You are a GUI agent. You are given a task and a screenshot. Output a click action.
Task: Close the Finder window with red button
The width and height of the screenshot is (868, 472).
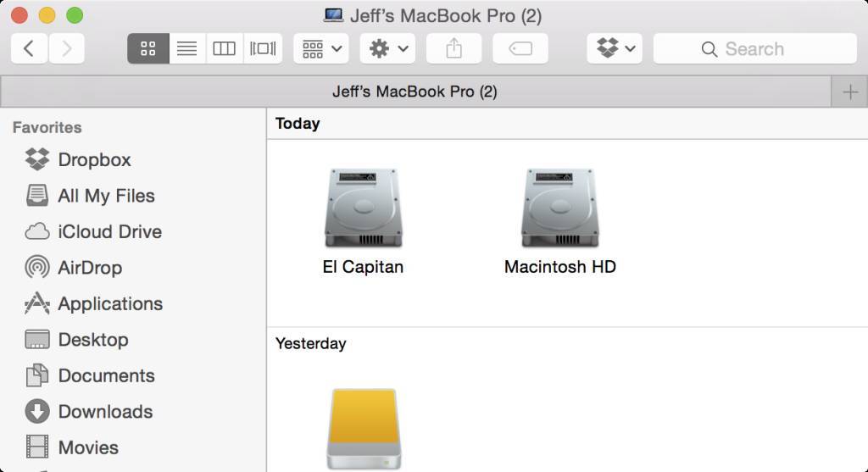[x=19, y=15]
